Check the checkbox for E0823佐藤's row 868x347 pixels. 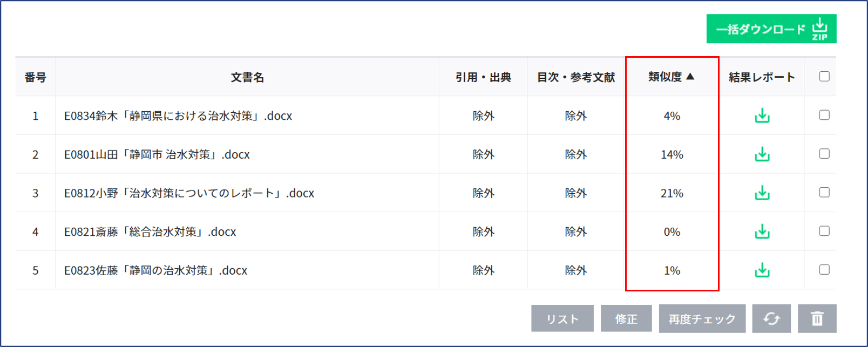click(x=823, y=270)
